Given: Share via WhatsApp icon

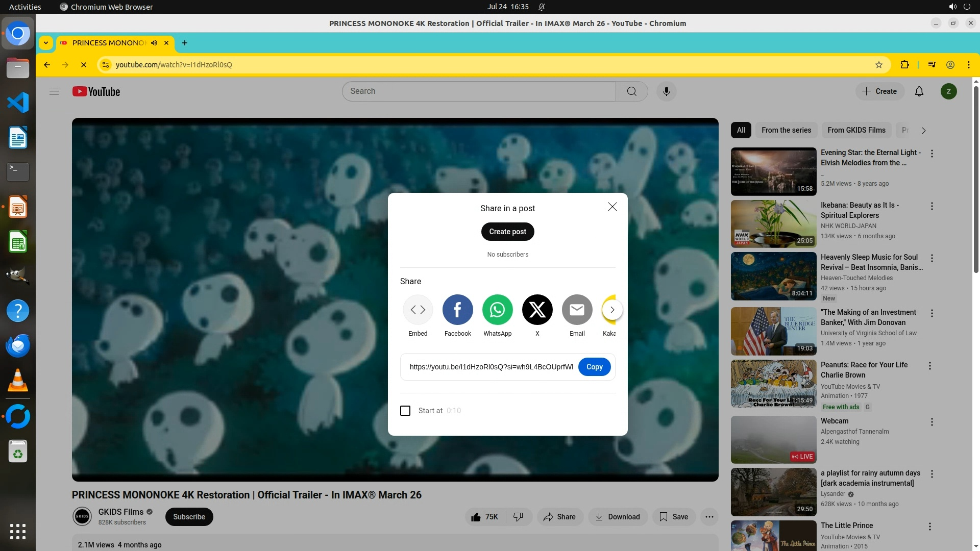Looking at the screenshot, I should [497, 310].
